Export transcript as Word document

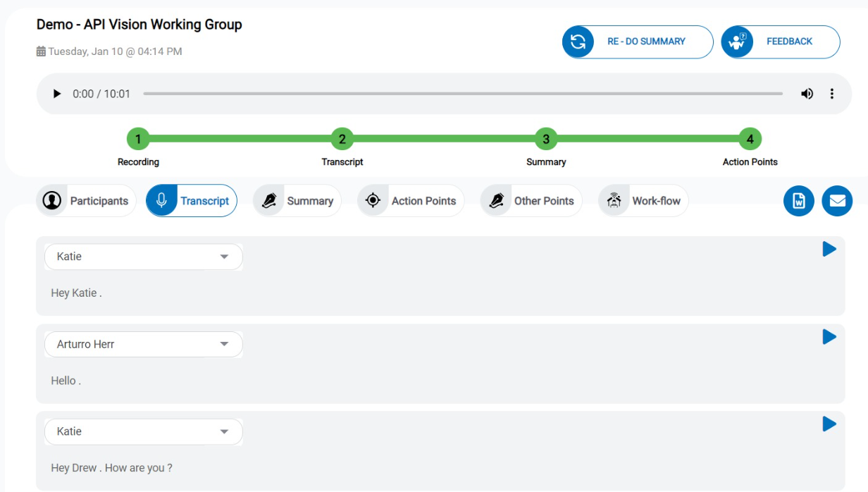799,202
